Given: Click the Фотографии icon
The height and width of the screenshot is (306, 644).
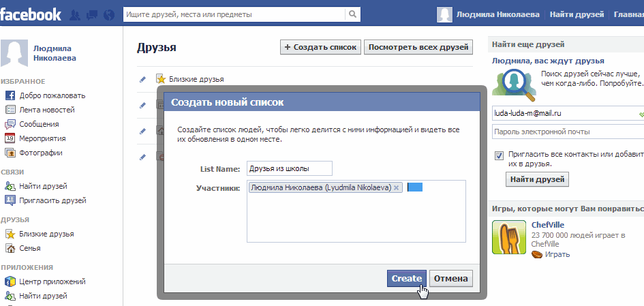Looking at the screenshot, I should 10,153.
